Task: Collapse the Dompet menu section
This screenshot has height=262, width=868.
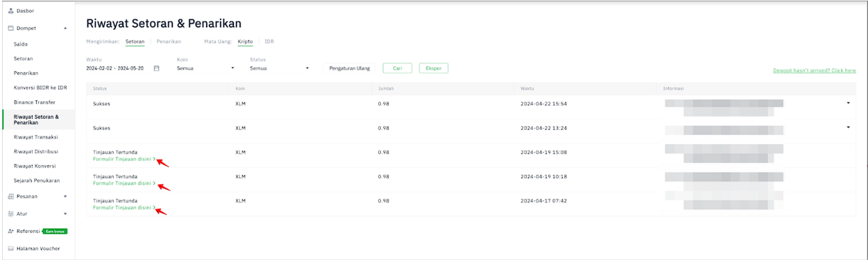Action: click(65, 28)
